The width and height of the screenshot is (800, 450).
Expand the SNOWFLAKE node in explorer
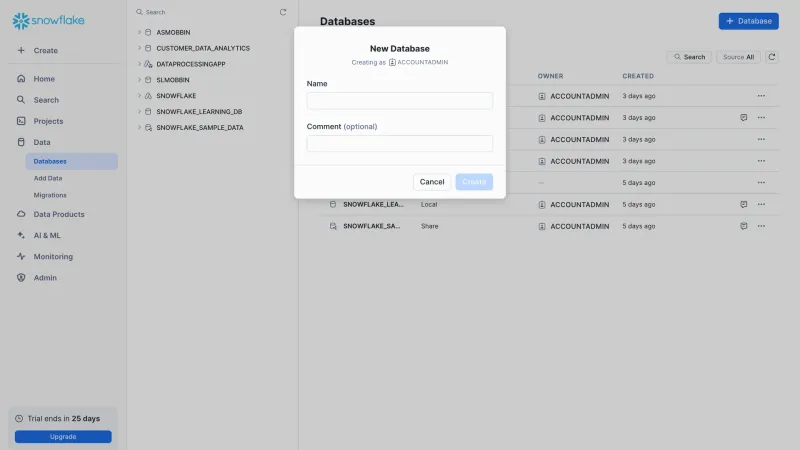click(139, 95)
